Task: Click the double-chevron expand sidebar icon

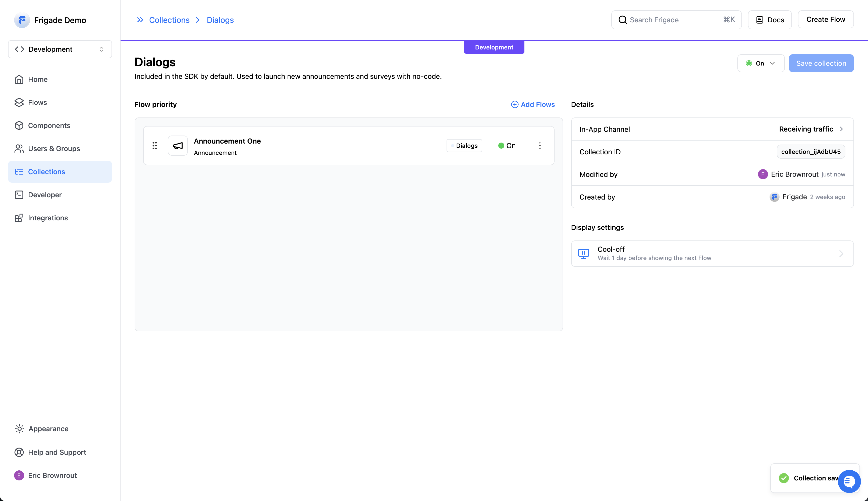Action: pos(140,20)
